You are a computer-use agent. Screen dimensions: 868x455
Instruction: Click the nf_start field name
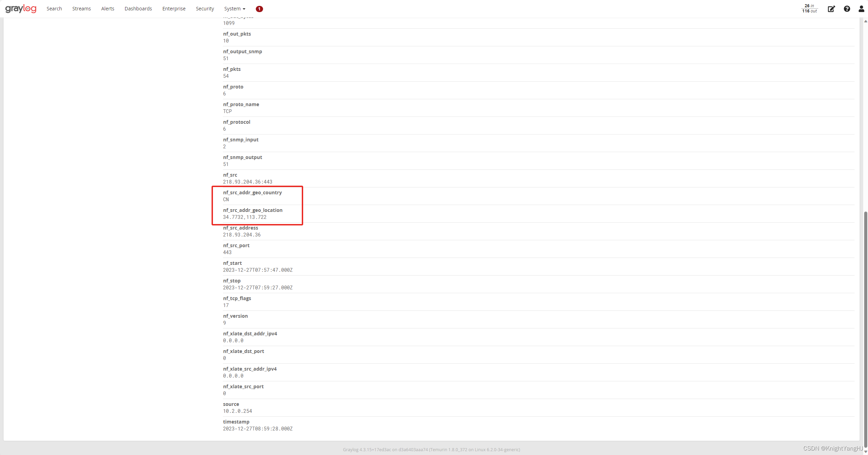tap(232, 263)
